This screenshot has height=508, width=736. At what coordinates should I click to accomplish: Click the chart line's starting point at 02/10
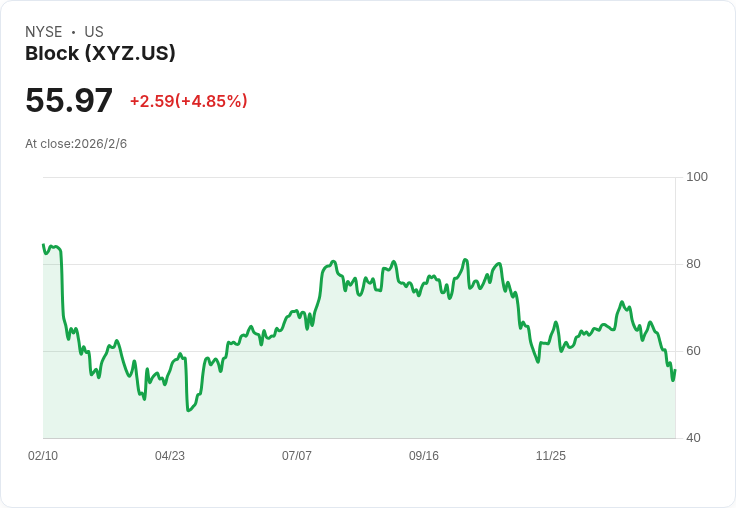point(43,245)
